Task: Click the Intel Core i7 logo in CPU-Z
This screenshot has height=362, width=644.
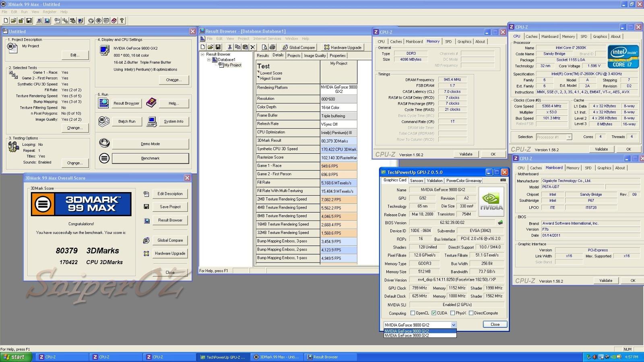Action: click(623, 56)
